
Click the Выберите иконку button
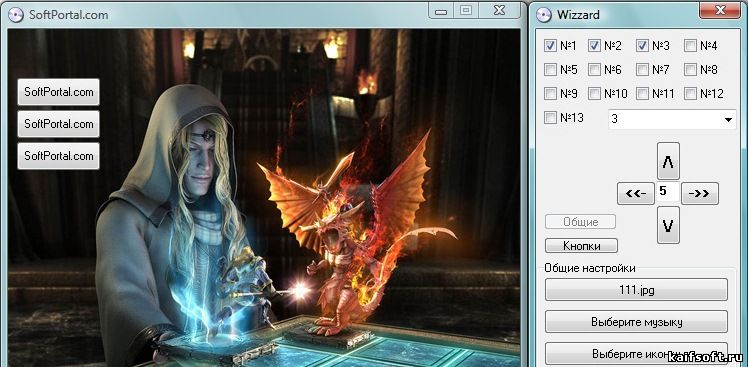[x=636, y=354]
